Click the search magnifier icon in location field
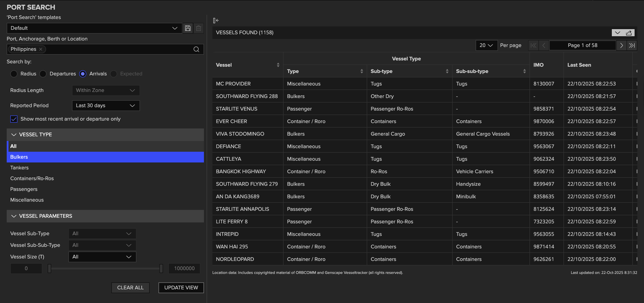644x303 pixels. point(196,49)
